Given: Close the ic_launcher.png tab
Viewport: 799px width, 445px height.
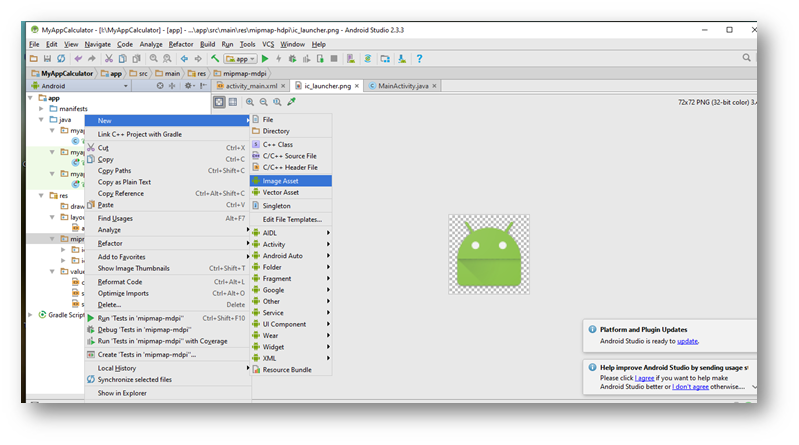Looking at the screenshot, I should [x=357, y=86].
